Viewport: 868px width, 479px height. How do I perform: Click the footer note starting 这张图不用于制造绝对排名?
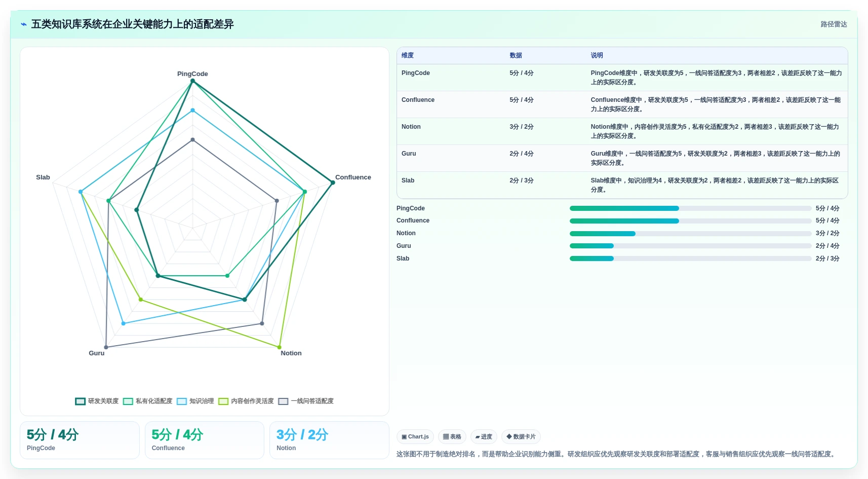pos(616,454)
